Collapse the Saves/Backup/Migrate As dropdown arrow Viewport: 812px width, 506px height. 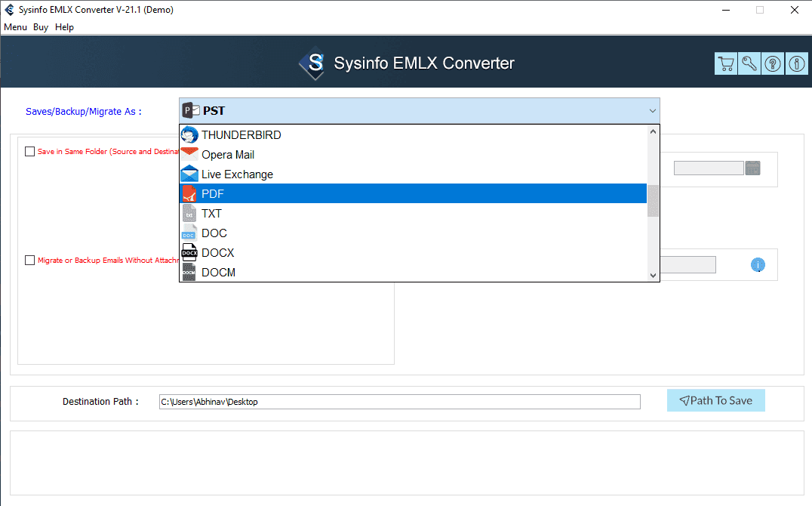pyautogui.click(x=653, y=111)
